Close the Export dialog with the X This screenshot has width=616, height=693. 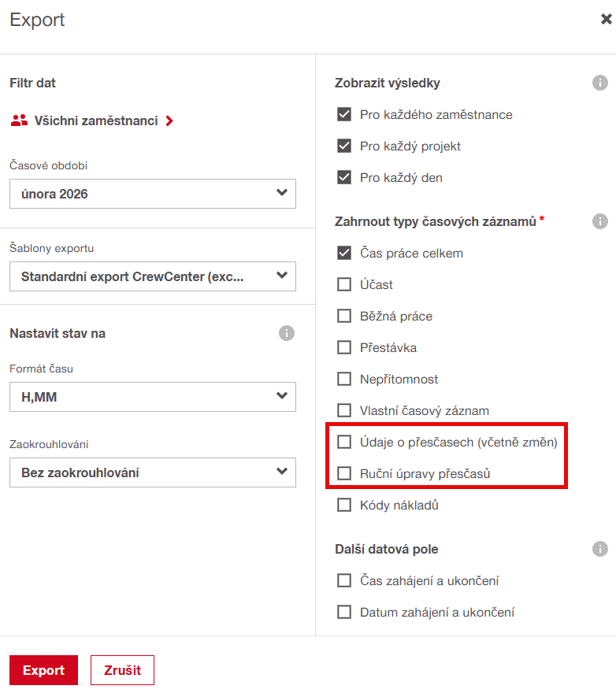tap(607, 20)
